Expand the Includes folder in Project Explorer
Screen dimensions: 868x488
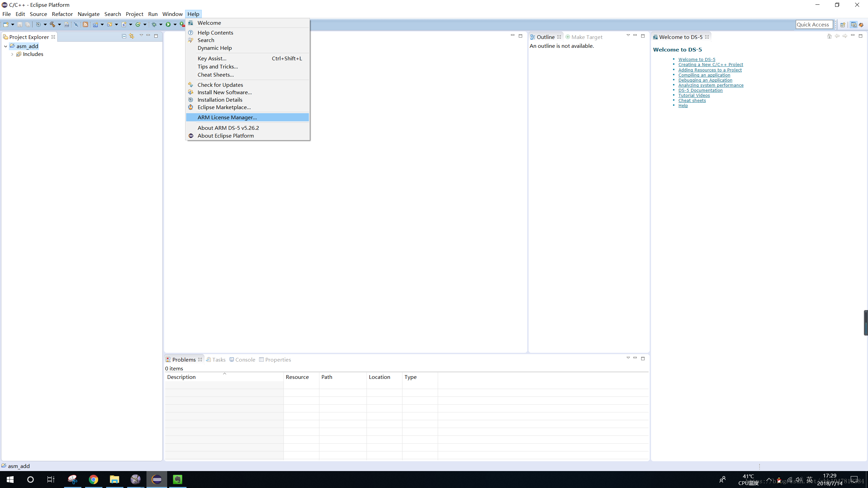pos(13,54)
